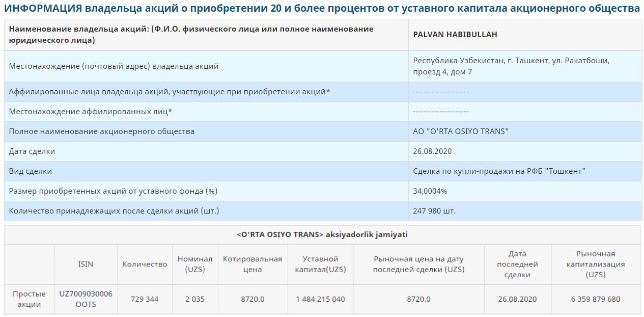Screen dimensions: 644x317
Task: Click the capitalization value 6 359 879 680
Action: 596,299
